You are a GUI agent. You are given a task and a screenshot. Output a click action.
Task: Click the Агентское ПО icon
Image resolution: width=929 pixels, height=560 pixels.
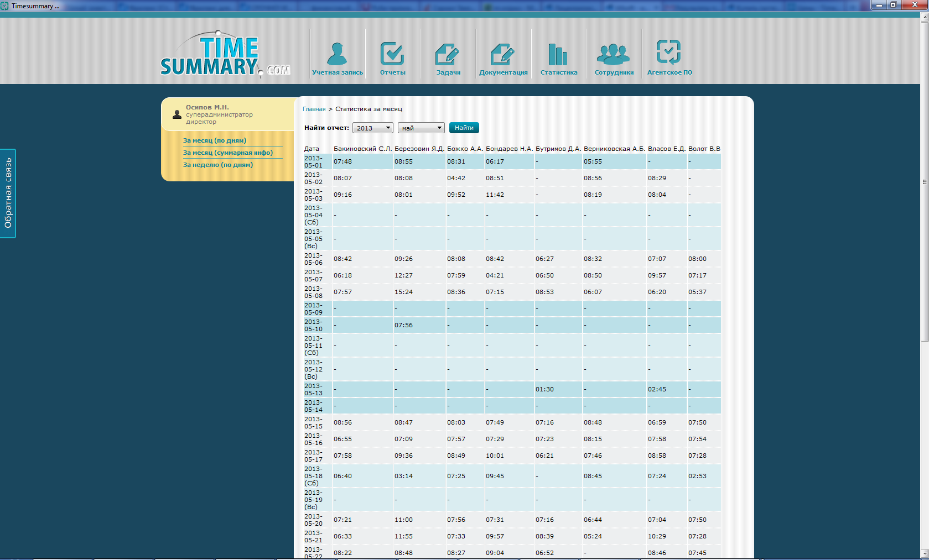click(669, 53)
